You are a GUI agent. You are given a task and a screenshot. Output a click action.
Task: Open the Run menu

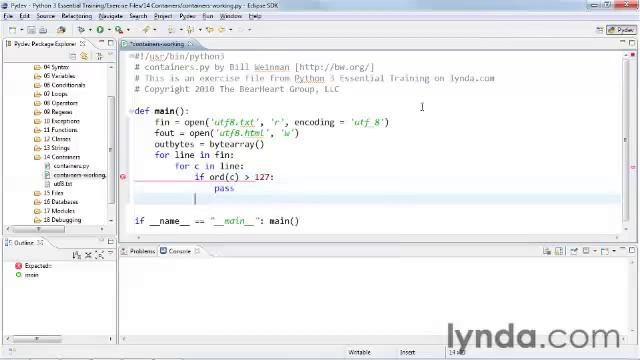click(208, 16)
